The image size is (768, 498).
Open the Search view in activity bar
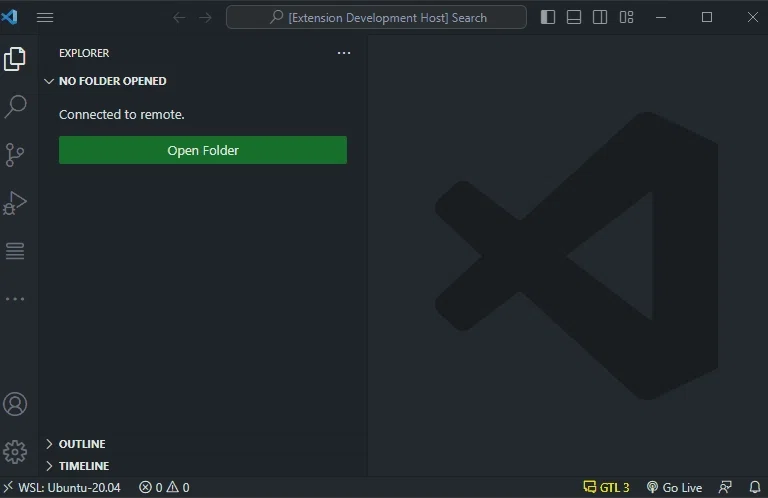point(15,107)
